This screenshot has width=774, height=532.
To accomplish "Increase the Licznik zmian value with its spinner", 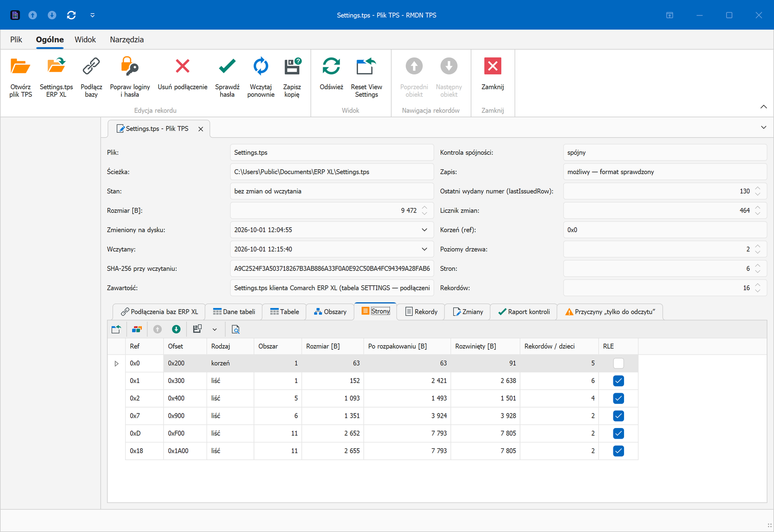I will click(x=758, y=207).
